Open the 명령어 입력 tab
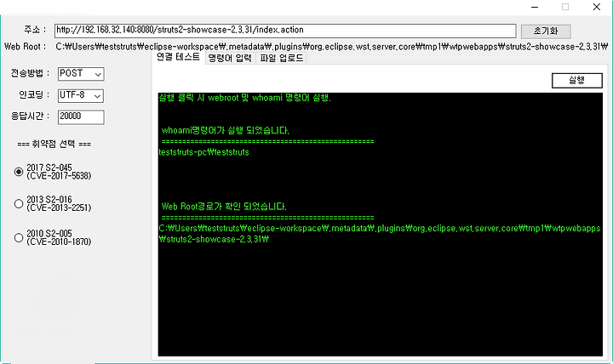Viewport: 613px width, 364px height. point(230,58)
